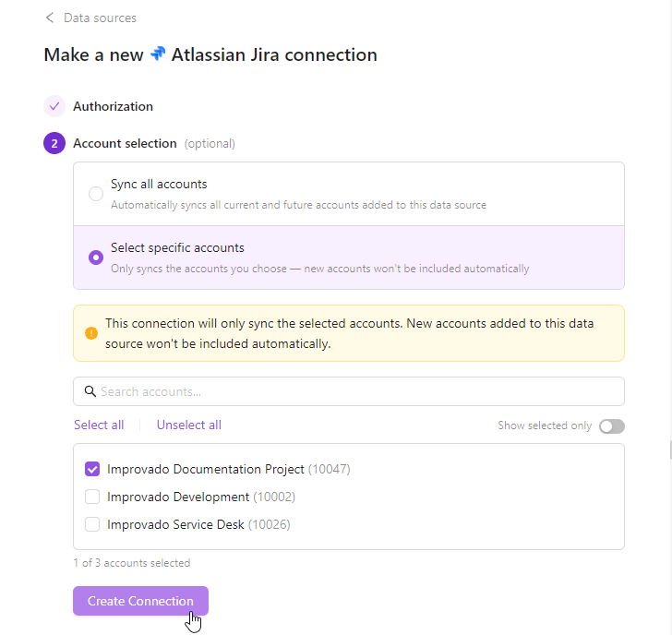Click the yellow sync warning banner text
The image size is (672, 635).
pyautogui.click(x=351, y=333)
